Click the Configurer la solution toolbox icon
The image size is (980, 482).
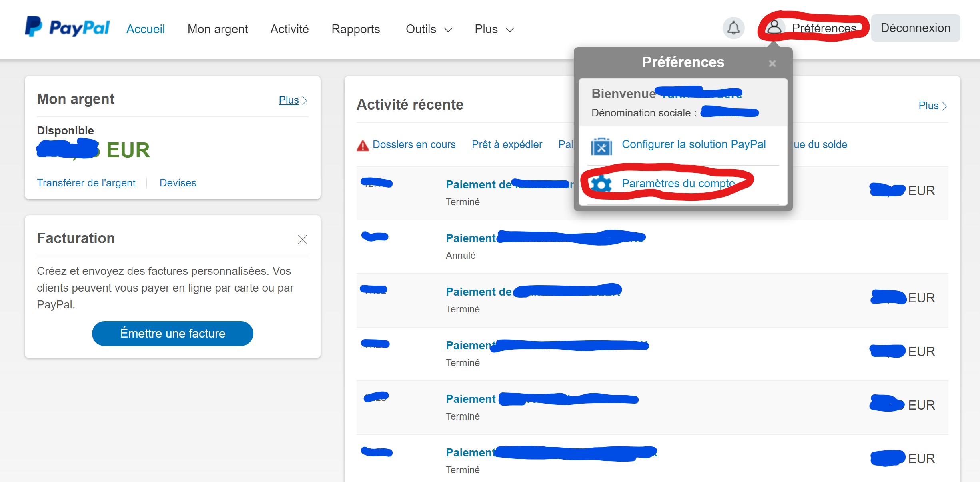(x=601, y=146)
